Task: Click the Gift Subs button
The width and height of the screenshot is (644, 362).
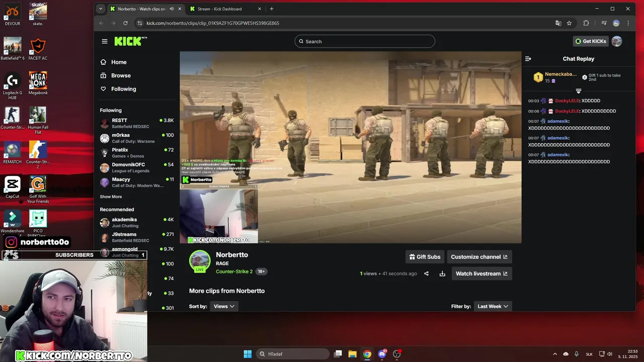Action: coord(425,257)
